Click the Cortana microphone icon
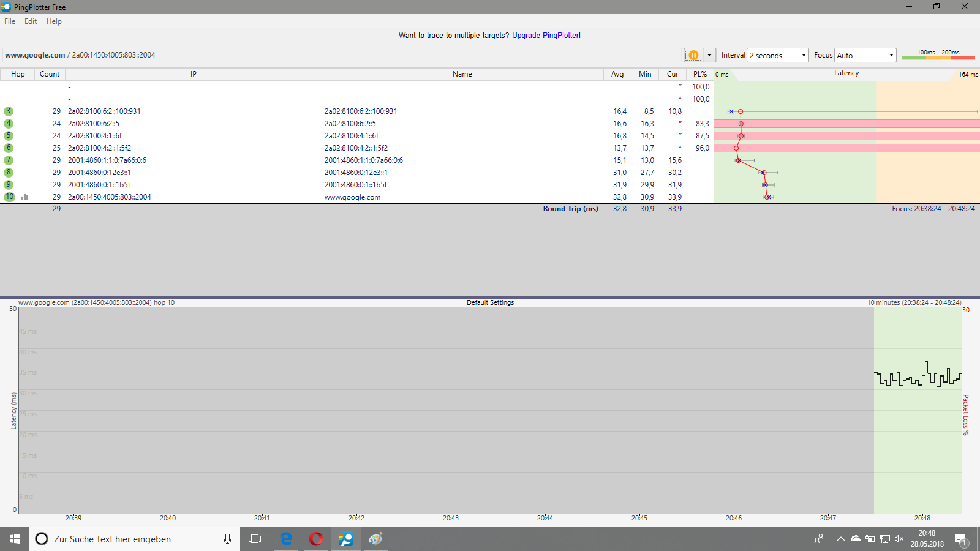Screen dimensions: 980x551 coord(227,539)
